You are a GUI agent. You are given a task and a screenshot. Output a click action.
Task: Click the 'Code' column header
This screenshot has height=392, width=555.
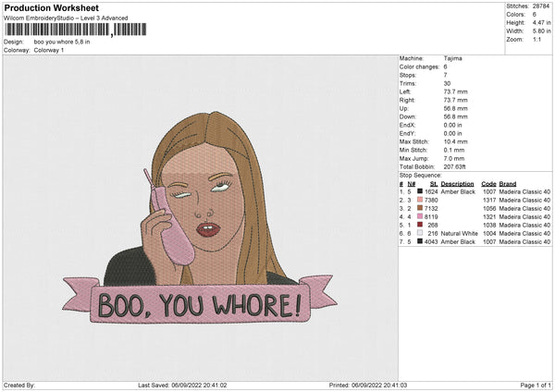coord(488,184)
